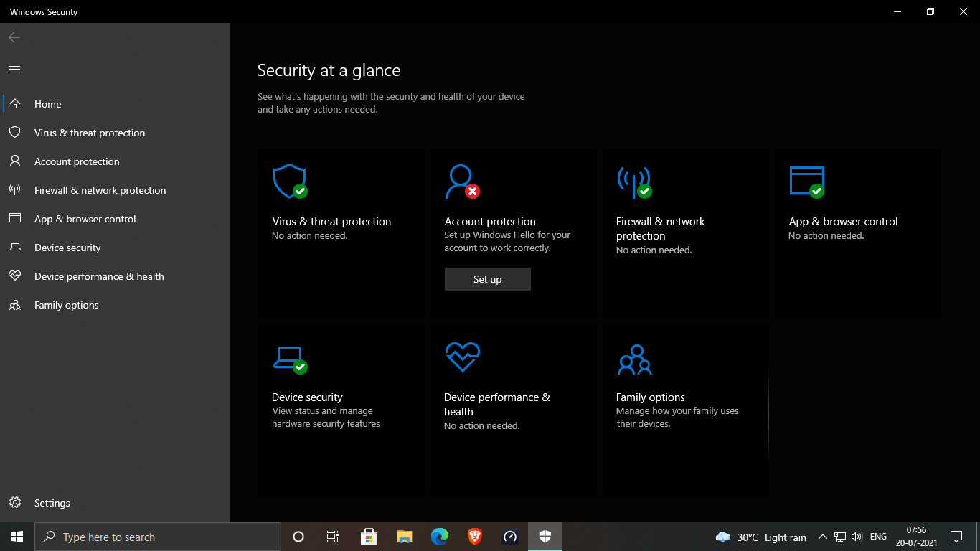Viewport: 980px width, 551px height.
Task: Click the antenna icon beside Firewall & network protection in sidebar
Action: tap(14, 190)
